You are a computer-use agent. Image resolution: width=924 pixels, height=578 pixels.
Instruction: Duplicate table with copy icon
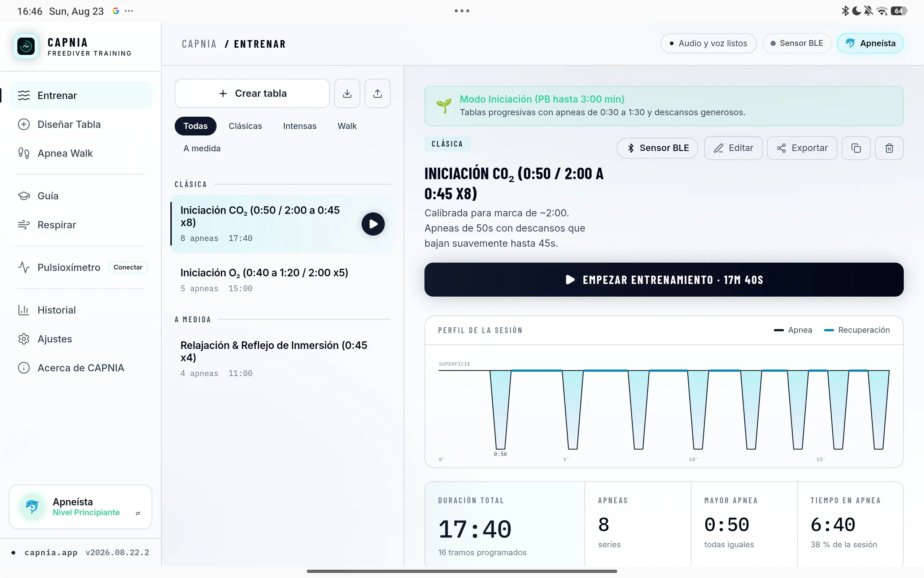[x=856, y=148]
